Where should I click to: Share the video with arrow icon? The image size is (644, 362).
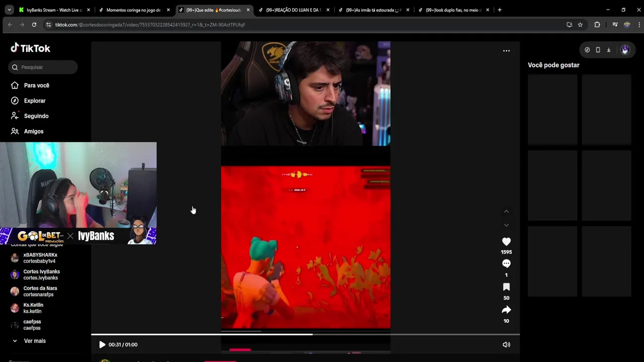coord(506,310)
